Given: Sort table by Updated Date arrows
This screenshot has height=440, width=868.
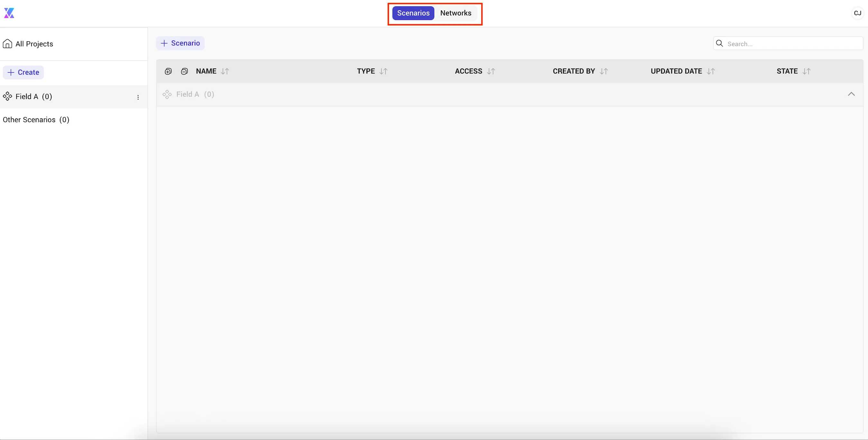Looking at the screenshot, I should click(x=711, y=71).
